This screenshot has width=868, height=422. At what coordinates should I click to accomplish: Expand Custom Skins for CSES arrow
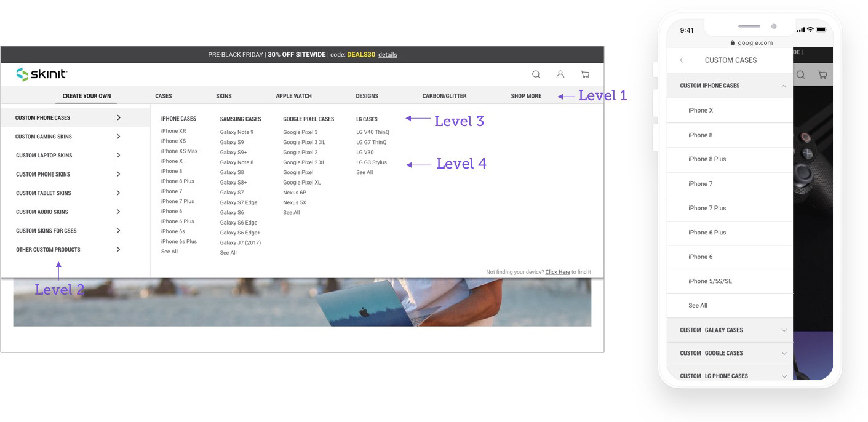[118, 231]
